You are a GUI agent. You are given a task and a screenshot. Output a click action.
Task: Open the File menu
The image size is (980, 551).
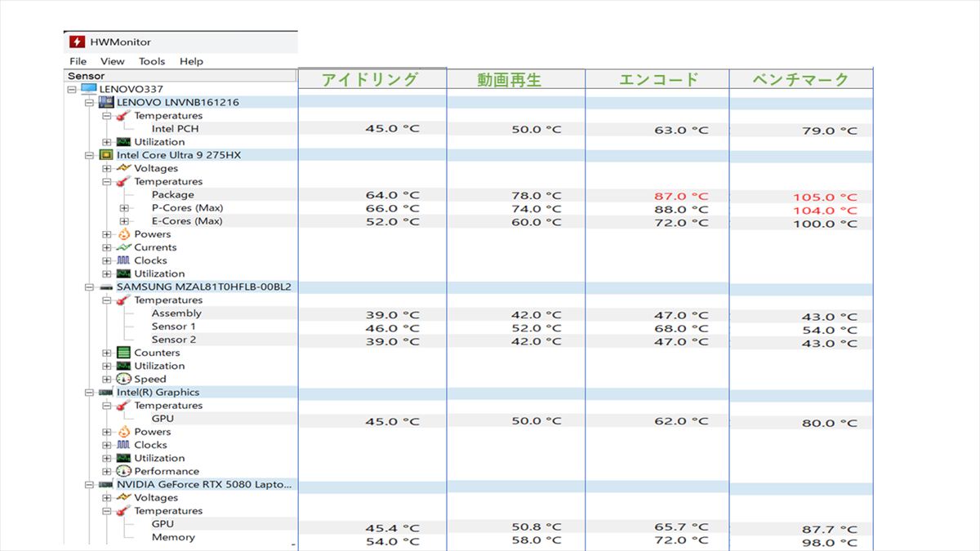(x=78, y=61)
